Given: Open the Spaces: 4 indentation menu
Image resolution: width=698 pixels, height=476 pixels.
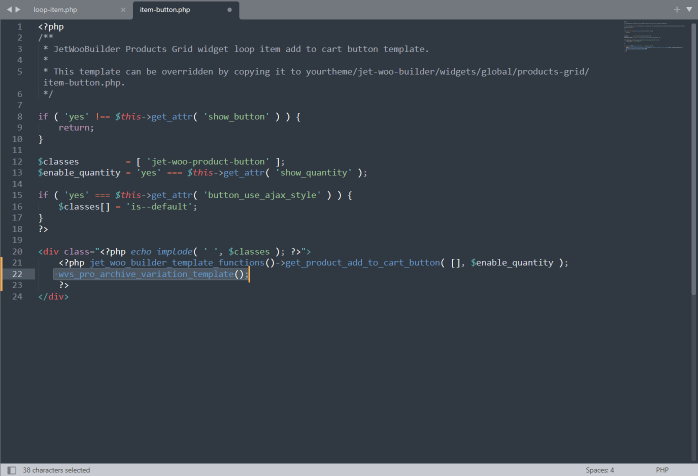Looking at the screenshot, I should 600,470.
